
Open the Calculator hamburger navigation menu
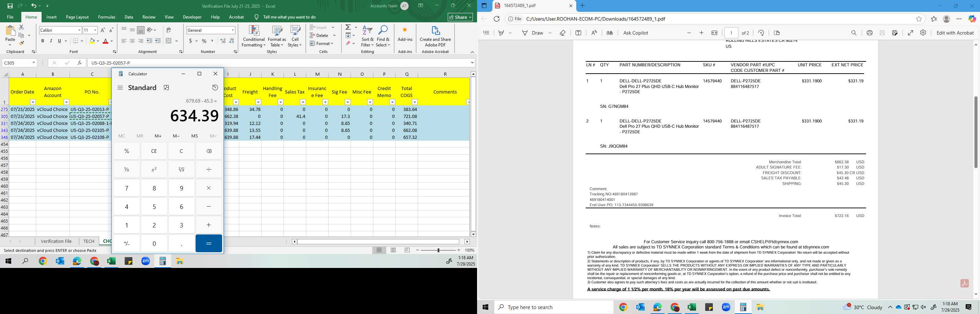pos(120,88)
